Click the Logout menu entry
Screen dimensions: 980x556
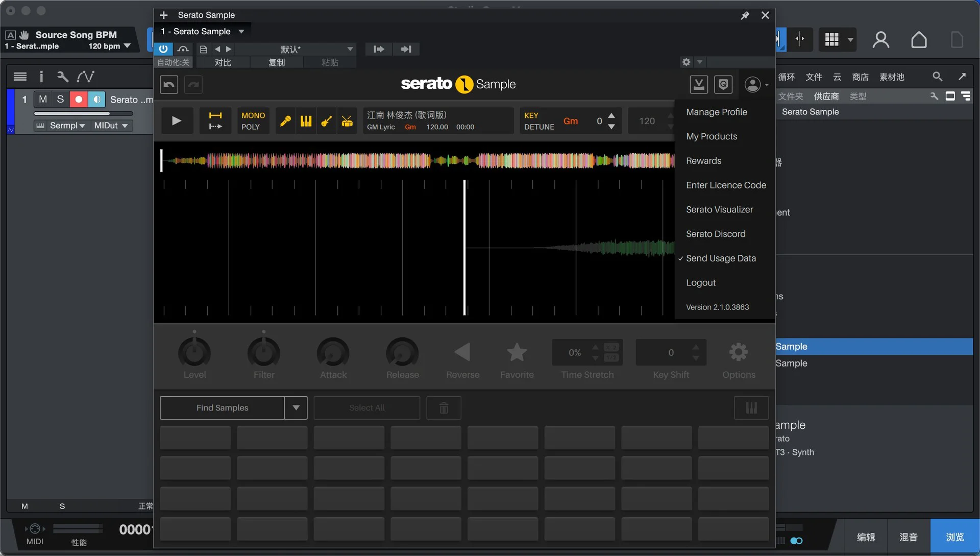(x=700, y=283)
